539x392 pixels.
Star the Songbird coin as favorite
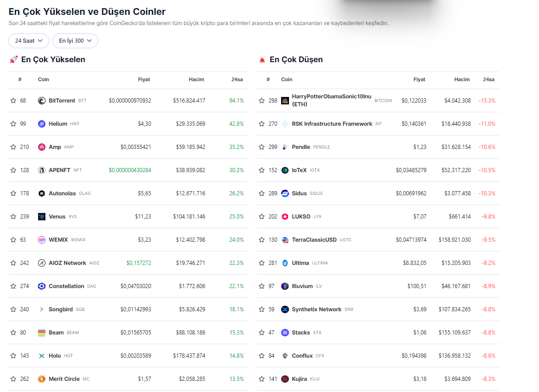pos(13,309)
